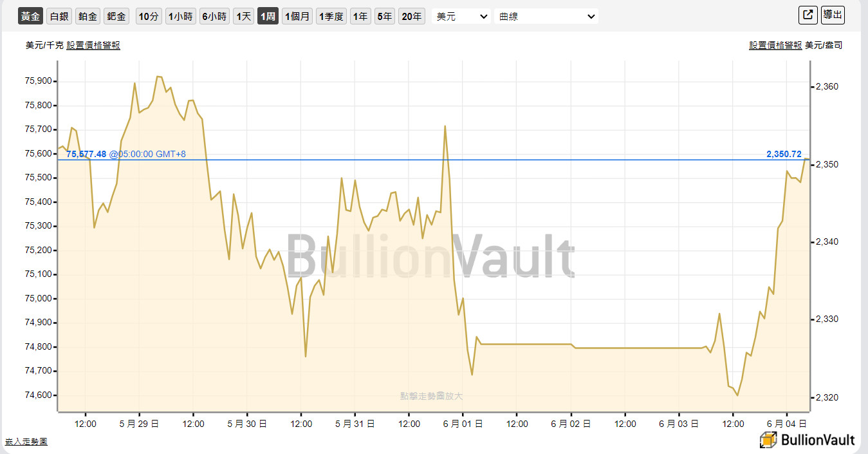This screenshot has width=868, height=454.
Task: Select the 1周 time range
Action: coord(268,16)
